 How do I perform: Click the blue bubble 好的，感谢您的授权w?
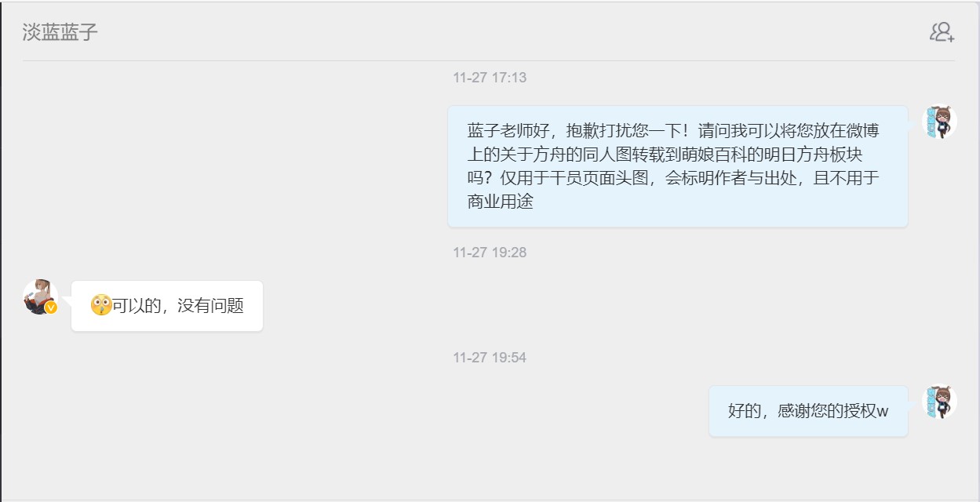(808, 411)
